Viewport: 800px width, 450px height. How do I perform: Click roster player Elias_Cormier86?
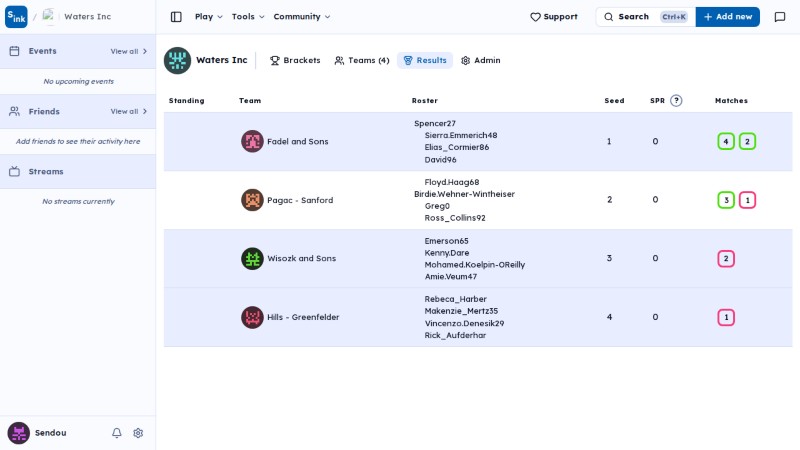pos(457,147)
